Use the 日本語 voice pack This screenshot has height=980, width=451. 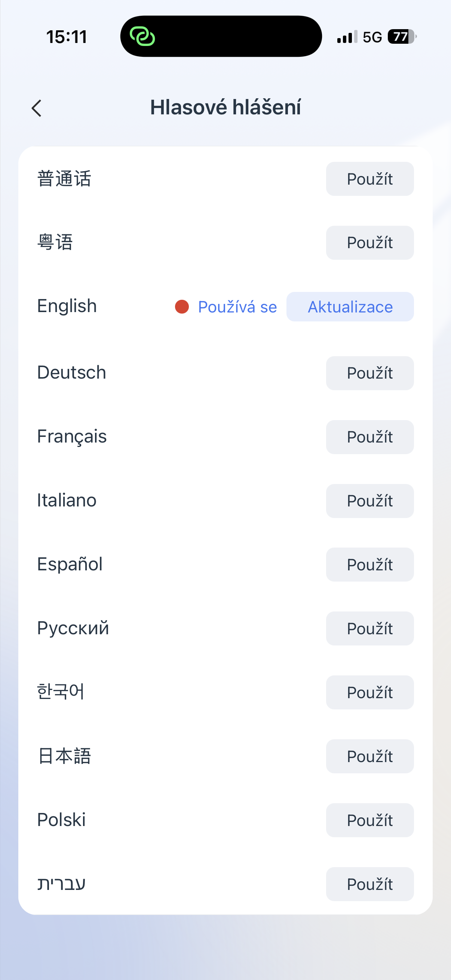point(369,756)
